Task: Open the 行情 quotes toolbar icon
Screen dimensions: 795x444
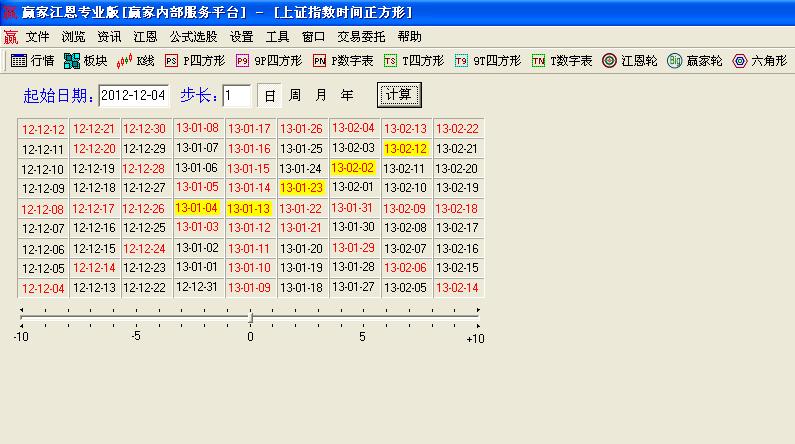Action: coord(33,61)
